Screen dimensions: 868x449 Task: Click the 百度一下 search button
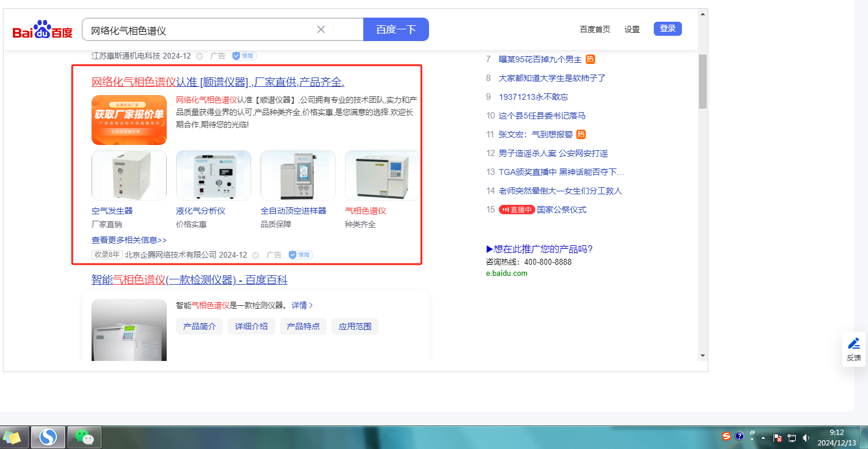tap(396, 29)
